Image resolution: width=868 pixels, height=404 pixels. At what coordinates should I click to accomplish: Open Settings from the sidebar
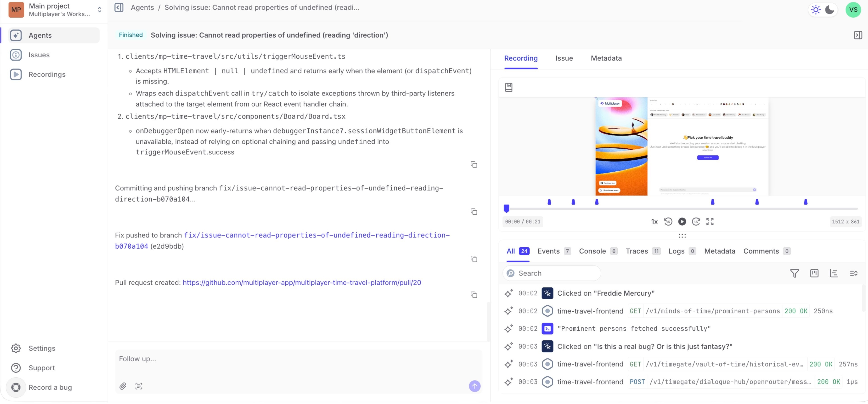click(x=54, y=348)
